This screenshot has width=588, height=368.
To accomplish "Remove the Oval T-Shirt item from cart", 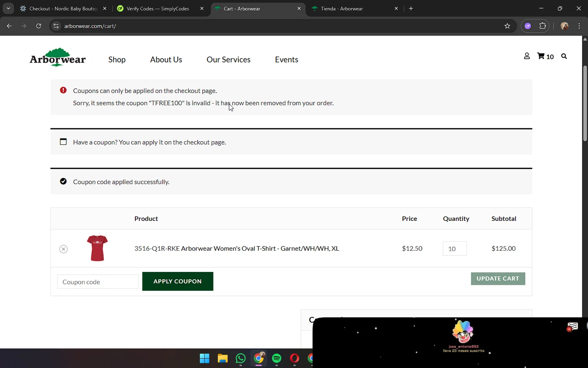I will (x=64, y=249).
